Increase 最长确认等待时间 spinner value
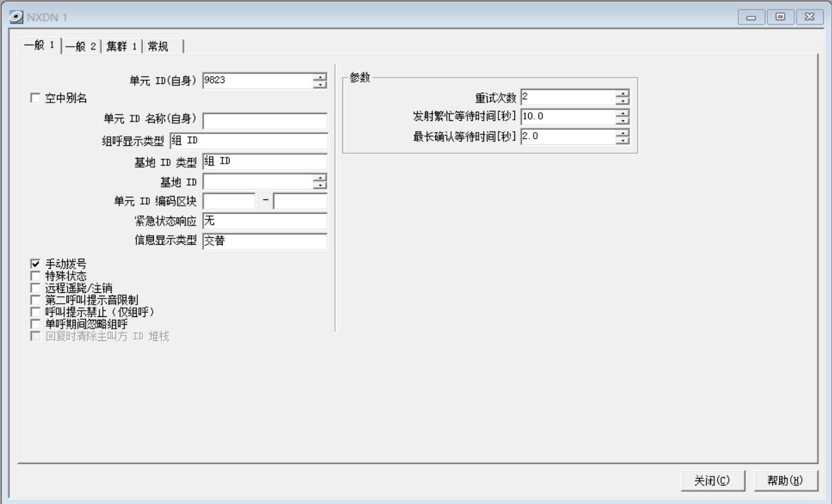This screenshot has height=504, width=832. [x=622, y=133]
